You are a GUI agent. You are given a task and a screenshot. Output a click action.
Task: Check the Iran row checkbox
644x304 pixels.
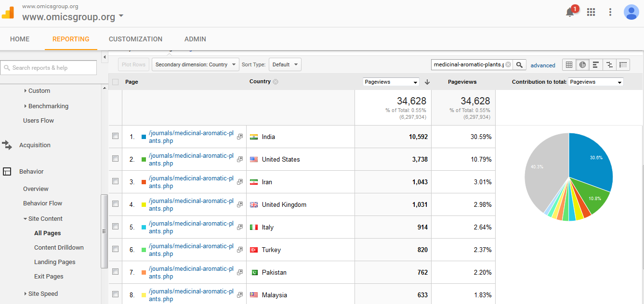tap(115, 181)
